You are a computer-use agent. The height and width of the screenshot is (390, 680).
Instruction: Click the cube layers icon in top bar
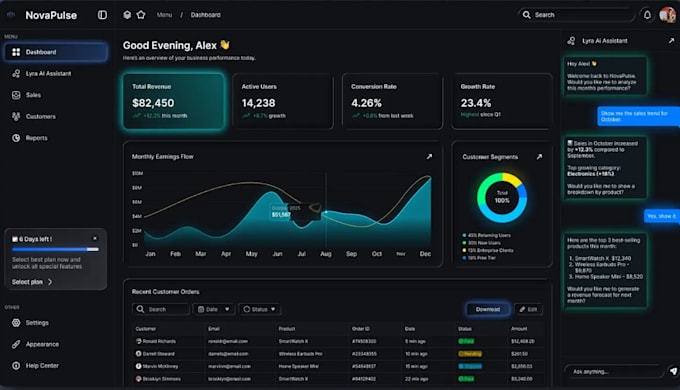pyautogui.click(x=127, y=15)
